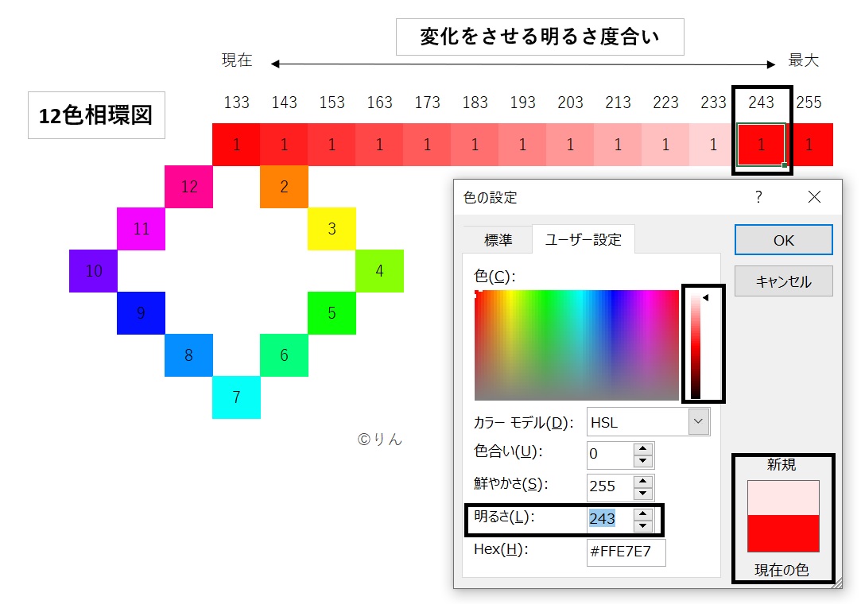Select the cyan square numbered 7
The image size is (861, 616).
click(x=236, y=397)
